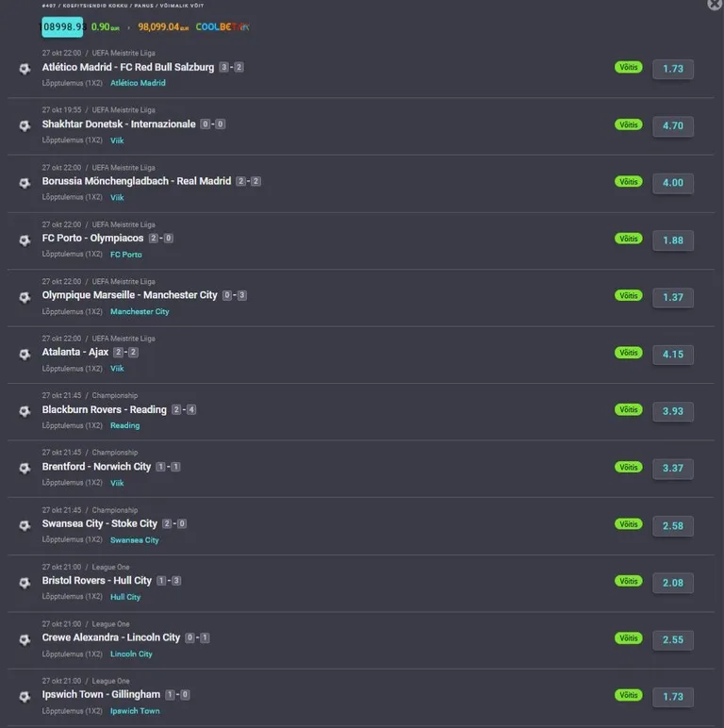The height and width of the screenshot is (728, 724).
Task: Click the Manchester City selection link
Action: tap(140, 311)
